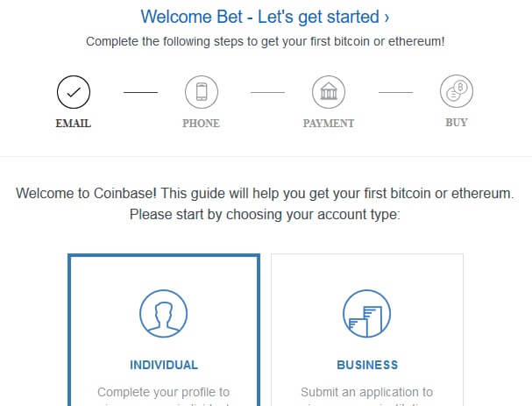Click the INDIVIDUAL title text
The height and width of the screenshot is (406, 532).
click(x=164, y=365)
